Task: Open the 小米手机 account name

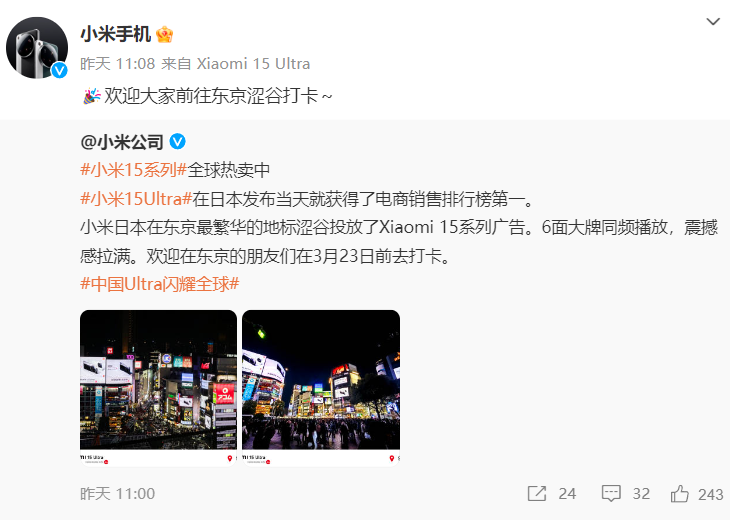Action: pos(115,34)
